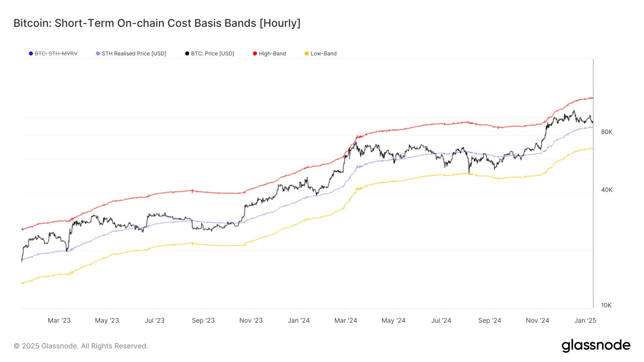Screen dimensions: 644x362
Task: Click the Nov '24 x-axis tick label
Action: point(537,321)
